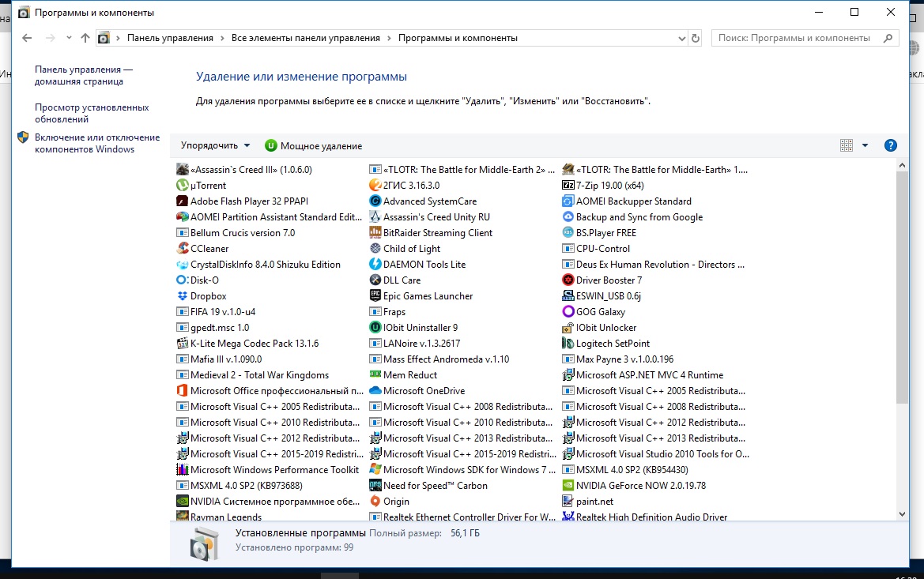Click the scrollbar up arrow

coord(902,166)
